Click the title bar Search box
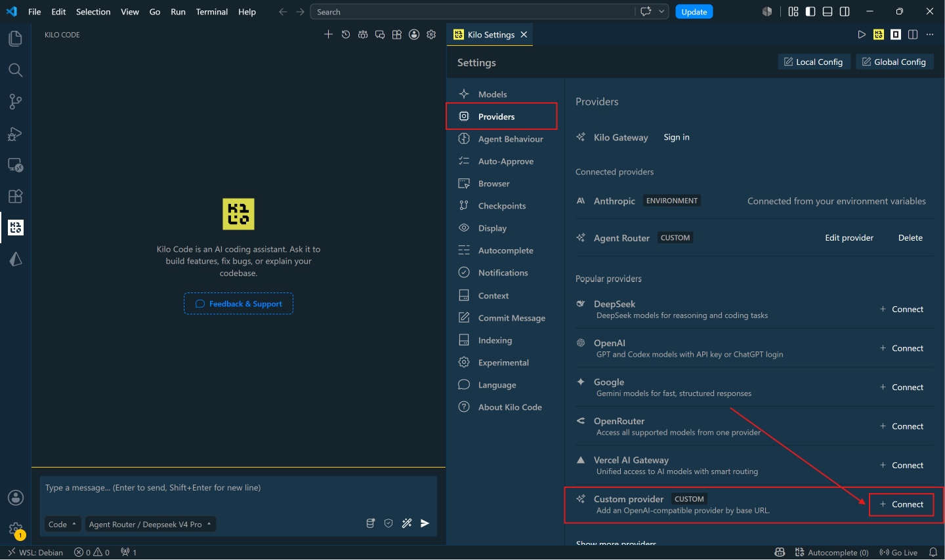This screenshot has width=945, height=560. coord(473,12)
